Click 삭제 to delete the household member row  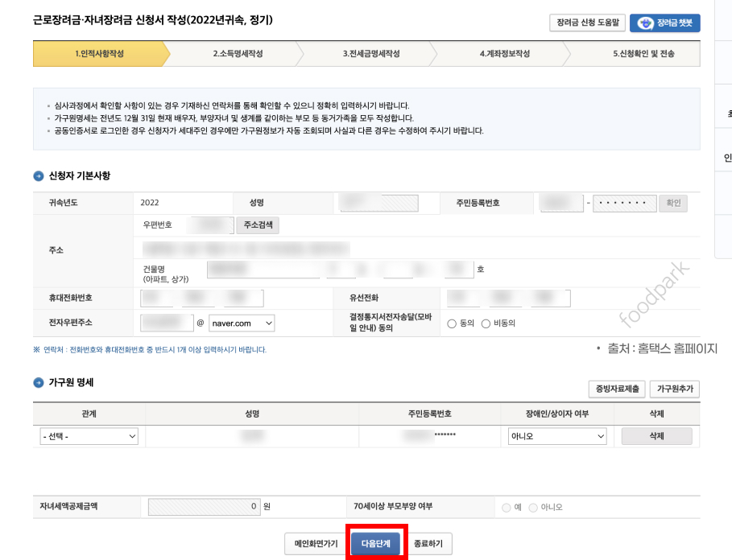(x=659, y=436)
